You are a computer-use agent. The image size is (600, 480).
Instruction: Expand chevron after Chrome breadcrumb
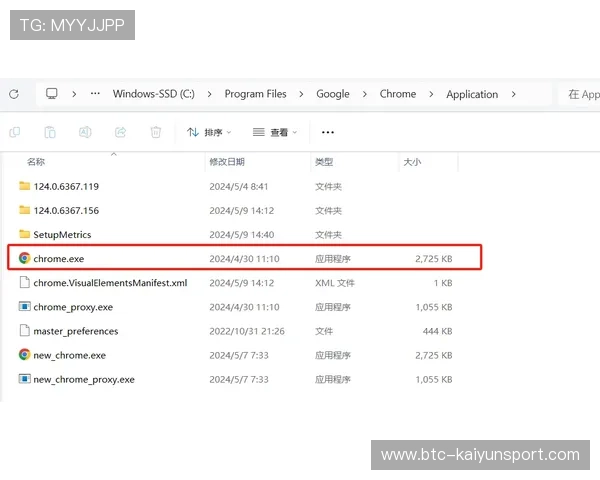[x=431, y=94]
